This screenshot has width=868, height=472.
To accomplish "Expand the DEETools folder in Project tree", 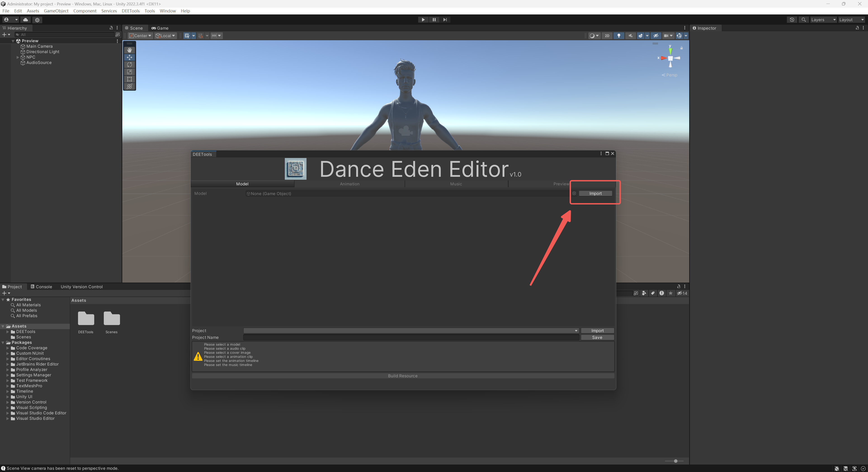I will tap(8, 332).
